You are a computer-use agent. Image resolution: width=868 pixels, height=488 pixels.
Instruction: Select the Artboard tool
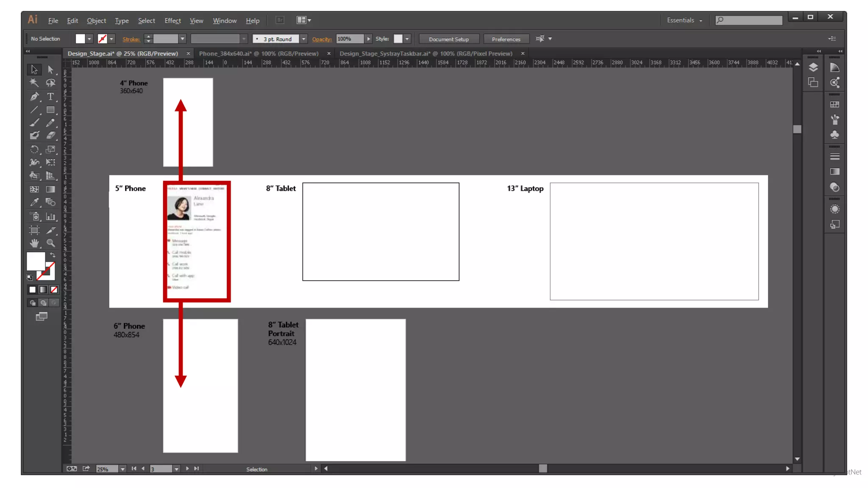click(x=34, y=230)
